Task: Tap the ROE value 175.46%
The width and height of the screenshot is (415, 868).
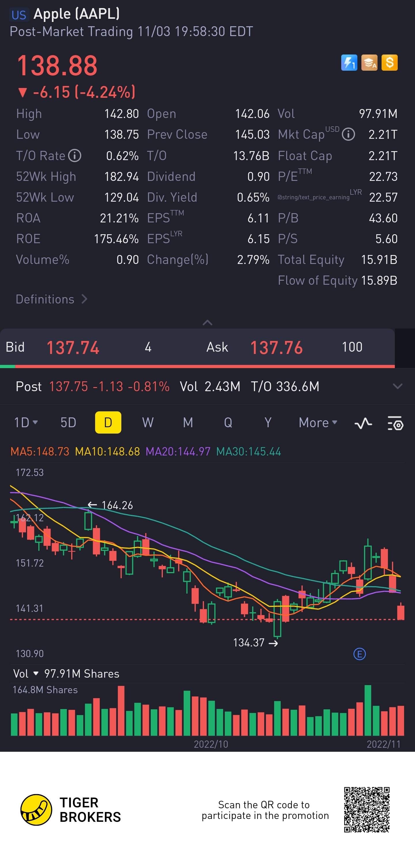Action: coord(116,239)
